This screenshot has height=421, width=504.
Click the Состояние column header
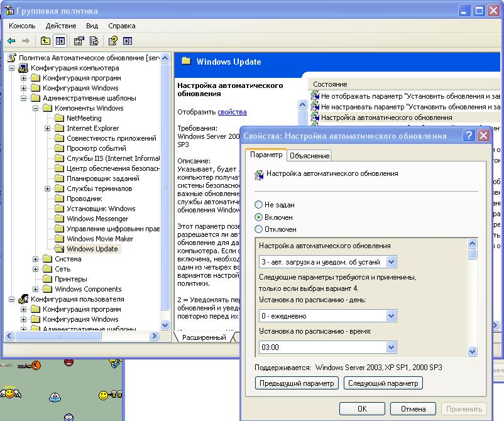[403, 84]
